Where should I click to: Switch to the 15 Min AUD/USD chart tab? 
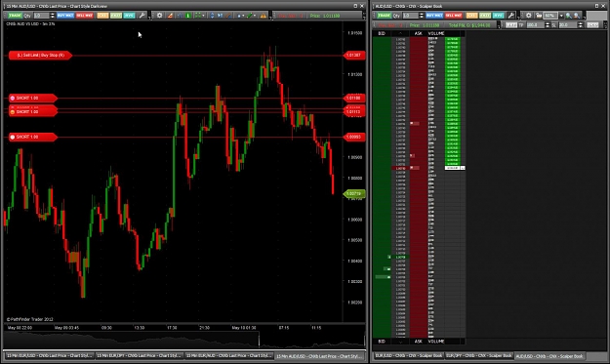coord(319,356)
